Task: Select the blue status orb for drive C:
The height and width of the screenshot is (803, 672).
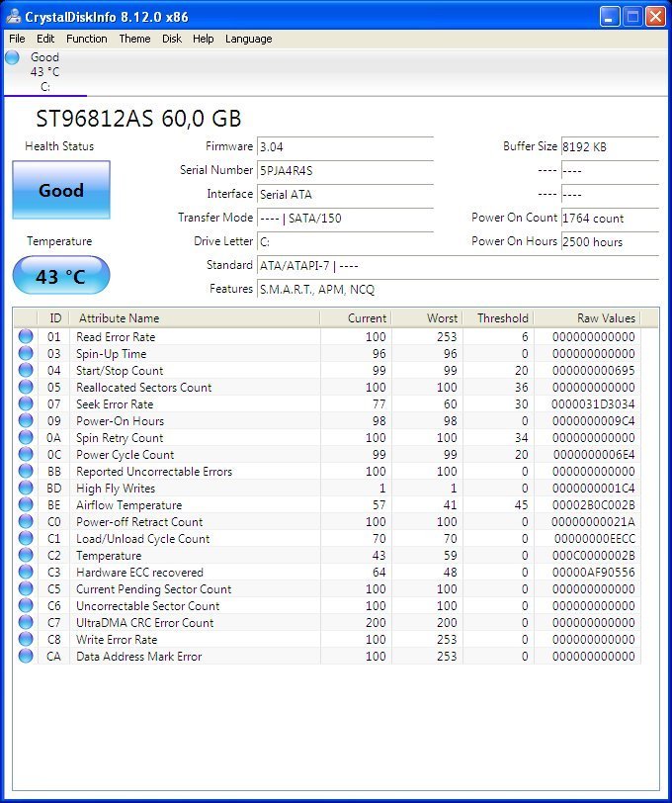Action: (x=12, y=57)
